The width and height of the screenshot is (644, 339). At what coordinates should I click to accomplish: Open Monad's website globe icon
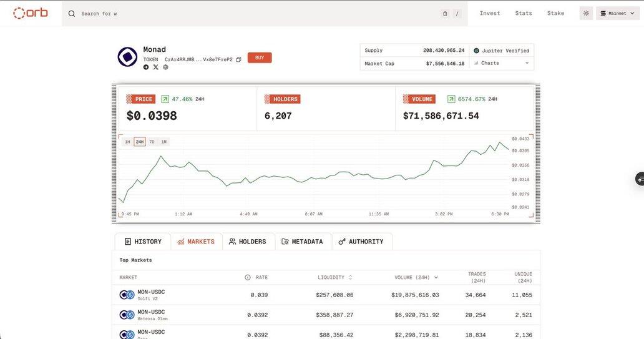(x=165, y=67)
